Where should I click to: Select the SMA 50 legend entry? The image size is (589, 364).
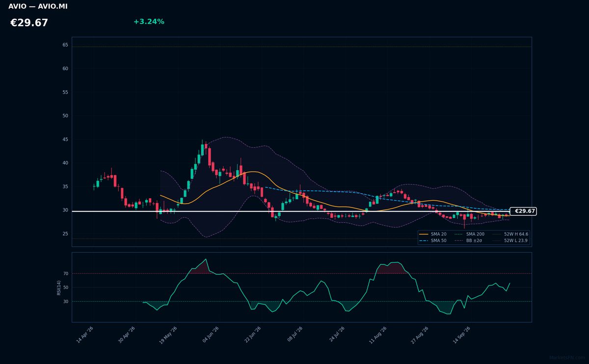pos(433,240)
